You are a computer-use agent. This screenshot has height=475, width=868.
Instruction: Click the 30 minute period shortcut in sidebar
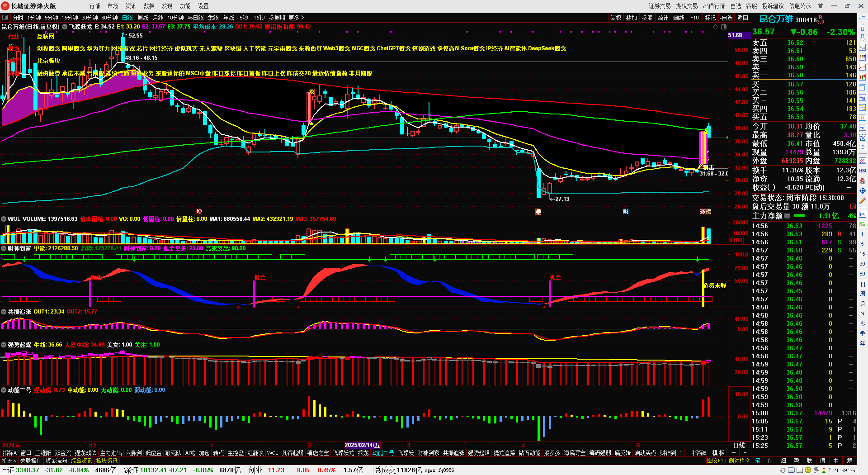coord(863,264)
